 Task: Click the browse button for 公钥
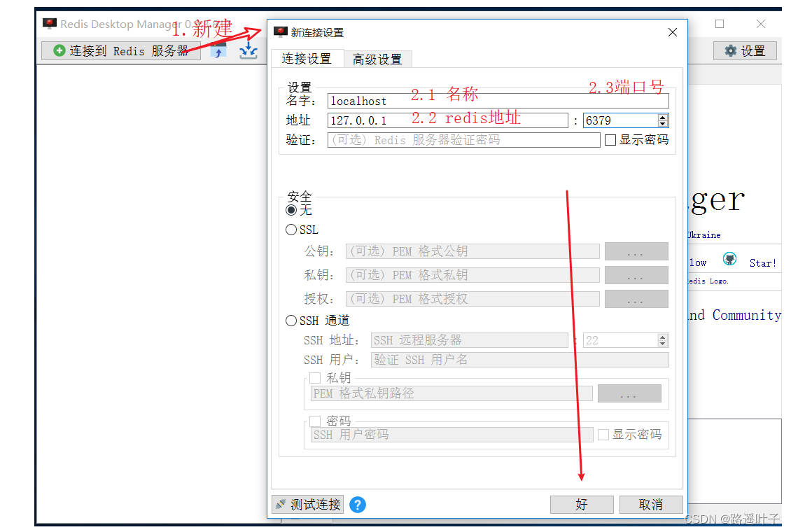point(636,251)
